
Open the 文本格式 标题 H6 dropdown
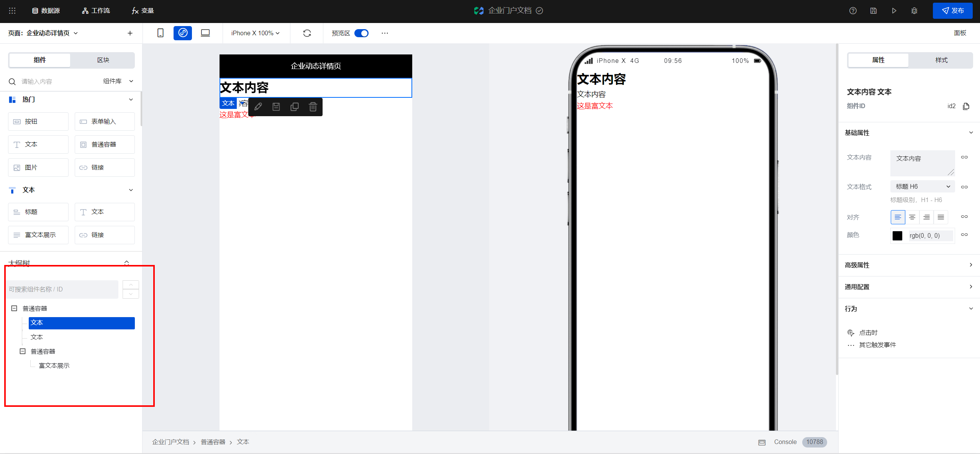click(922, 187)
